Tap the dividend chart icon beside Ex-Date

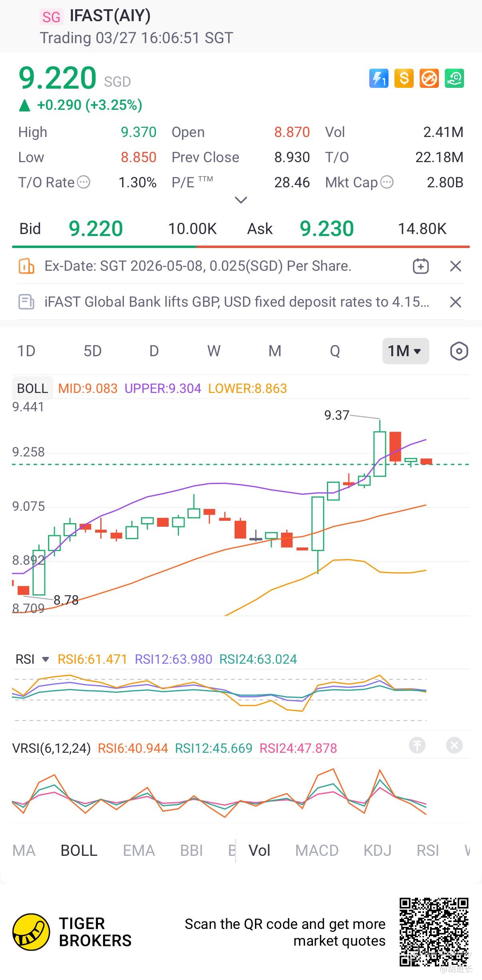click(26, 266)
